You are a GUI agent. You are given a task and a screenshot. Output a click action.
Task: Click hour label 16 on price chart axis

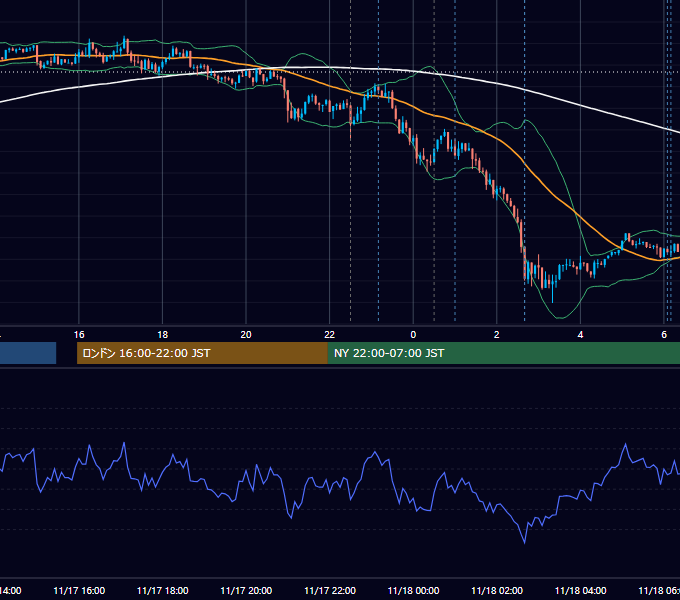pyautogui.click(x=79, y=335)
